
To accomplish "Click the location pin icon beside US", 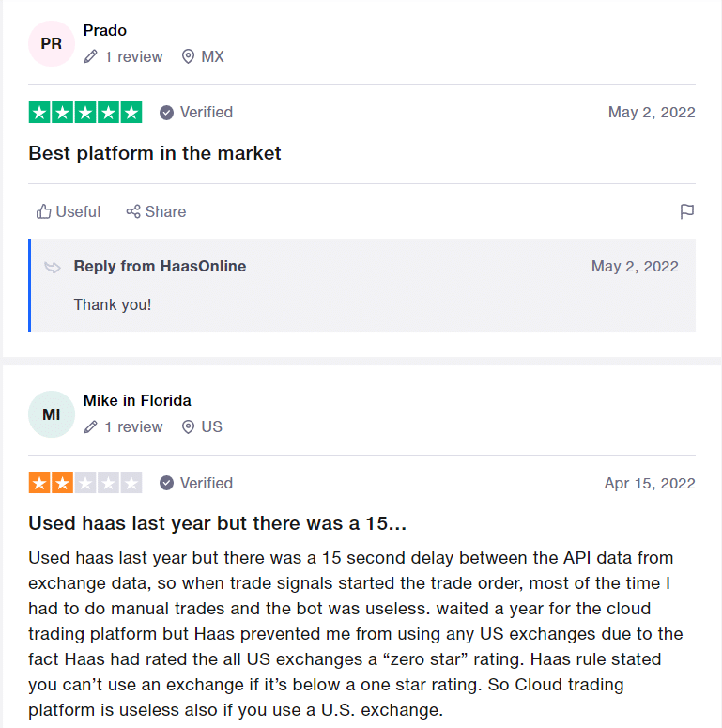I will 188,426.
